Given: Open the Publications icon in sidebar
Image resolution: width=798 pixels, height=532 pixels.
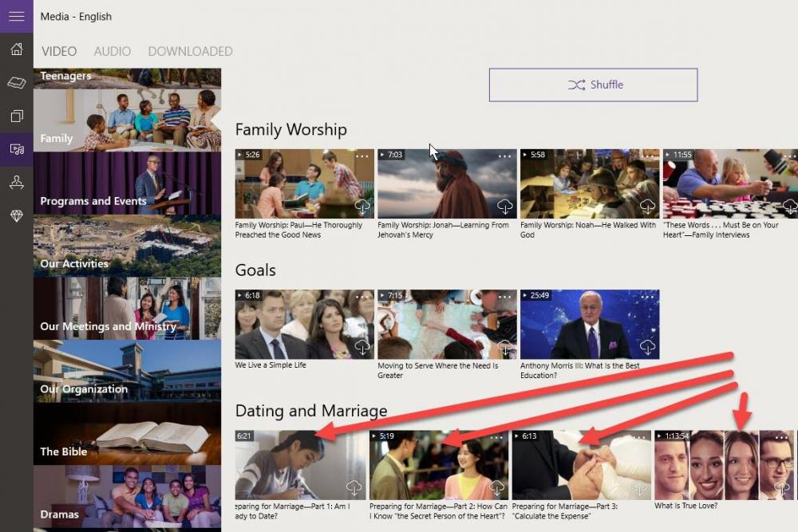Looking at the screenshot, I should [16, 116].
